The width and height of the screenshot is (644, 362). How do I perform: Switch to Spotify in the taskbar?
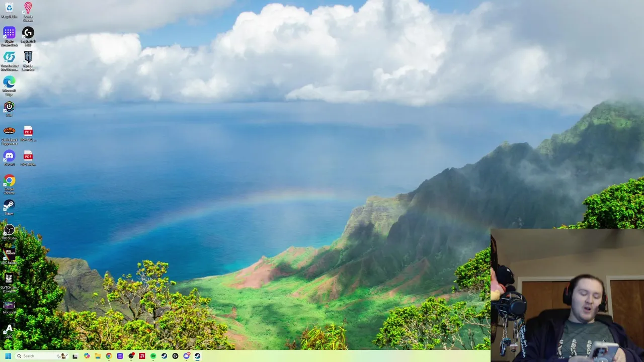pos(153,356)
